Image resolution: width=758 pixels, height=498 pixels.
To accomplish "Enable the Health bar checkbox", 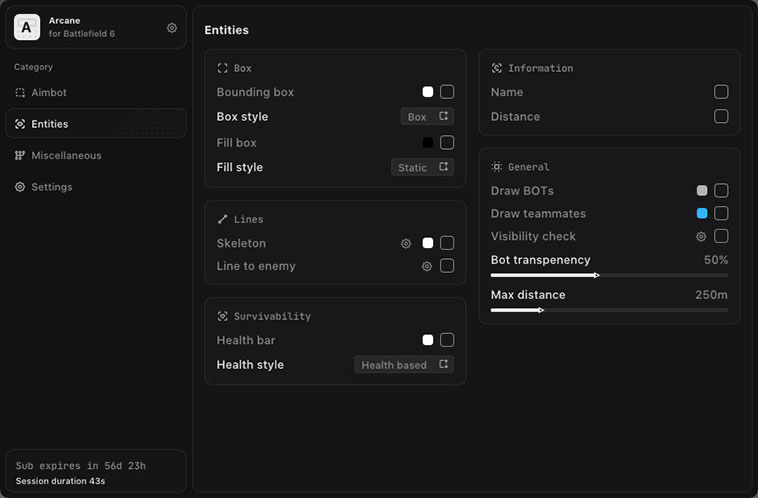I will pos(447,340).
